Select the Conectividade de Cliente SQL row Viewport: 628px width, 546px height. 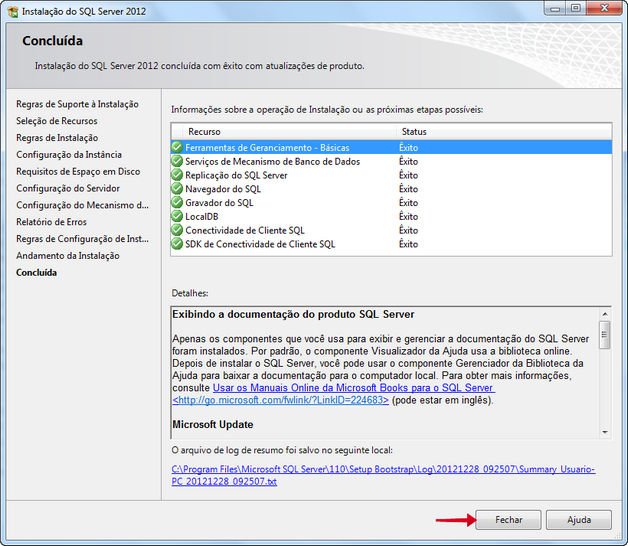tap(391, 230)
